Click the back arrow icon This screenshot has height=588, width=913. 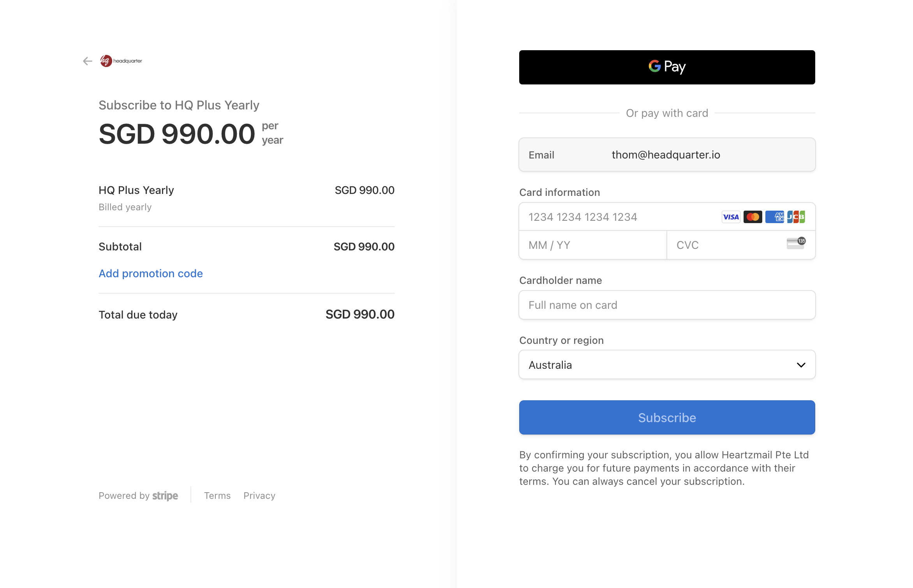click(x=88, y=61)
